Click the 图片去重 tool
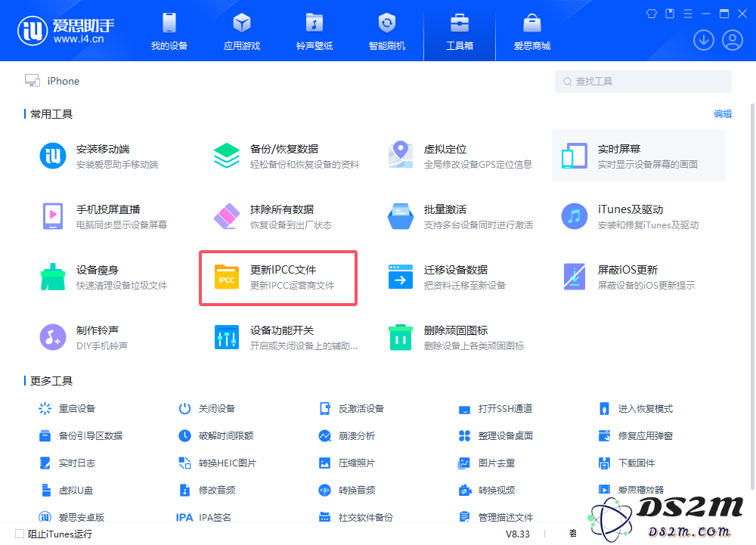 point(486,463)
